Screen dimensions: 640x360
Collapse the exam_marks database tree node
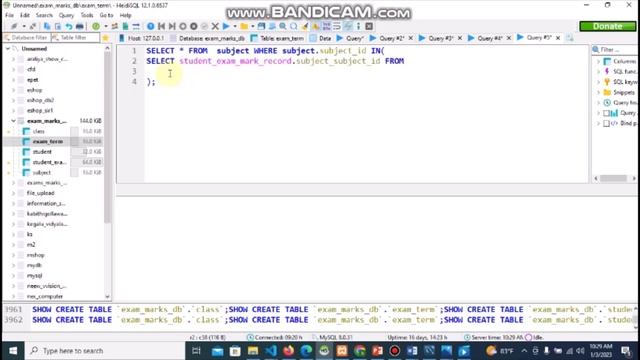[x=13, y=121]
